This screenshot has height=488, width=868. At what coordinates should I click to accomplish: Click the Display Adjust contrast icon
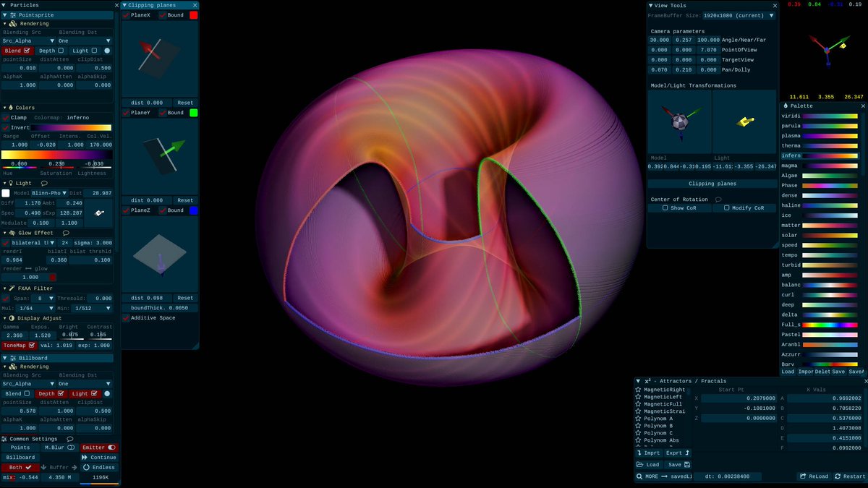point(10,318)
